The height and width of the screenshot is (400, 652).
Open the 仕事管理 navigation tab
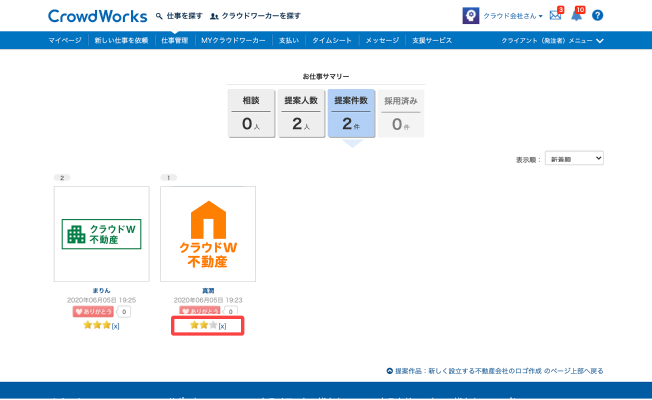(175, 40)
